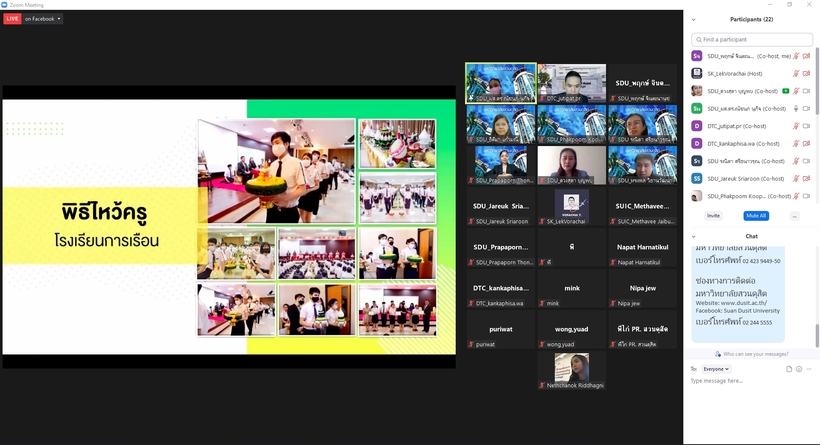This screenshot has width=820, height=445.
Task: Click microphone icon of DTC_jutipat.pr
Action: [x=796, y=126]
